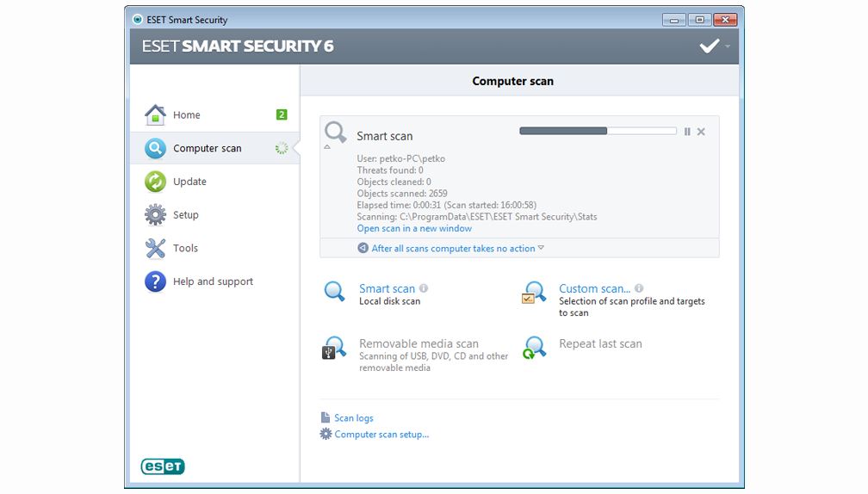868x494 pixels.
Task: Click the Setup gear icon
Action: [x=155, y=214]
